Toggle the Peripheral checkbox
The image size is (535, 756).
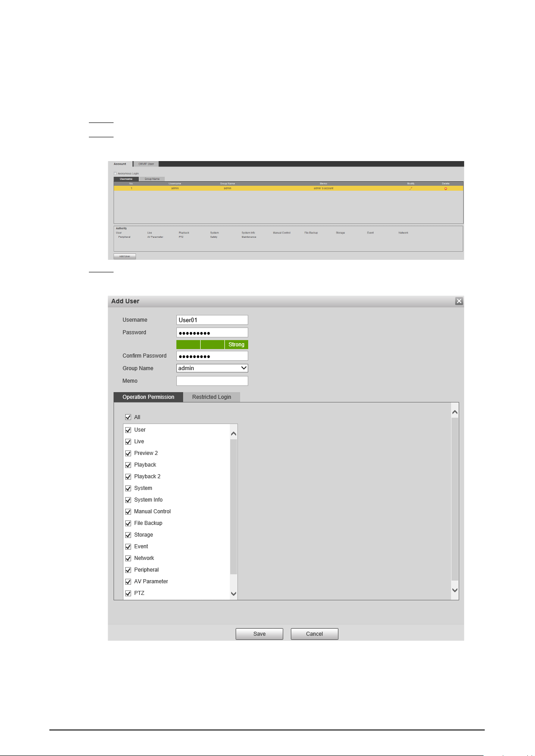128,570
